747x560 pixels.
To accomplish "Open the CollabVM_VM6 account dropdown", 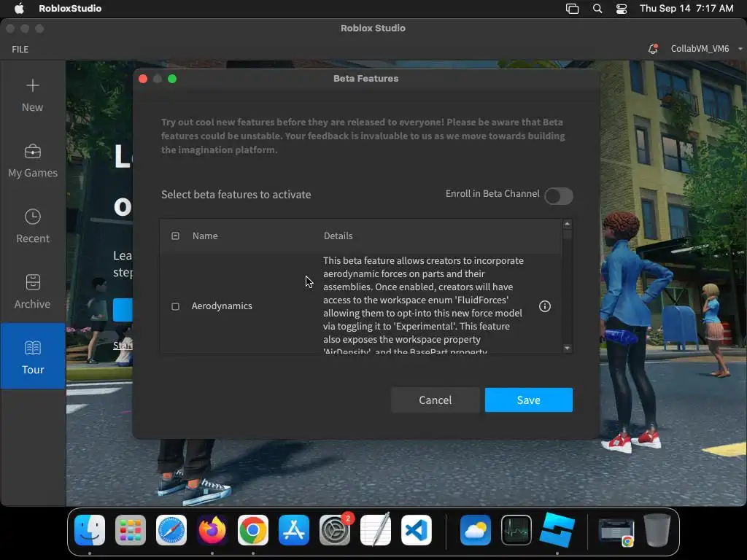I will (706, 49).
